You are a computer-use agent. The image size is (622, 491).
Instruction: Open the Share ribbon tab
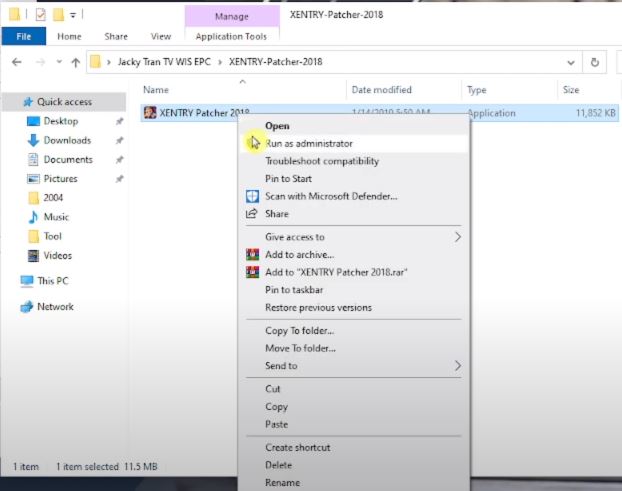116,36
